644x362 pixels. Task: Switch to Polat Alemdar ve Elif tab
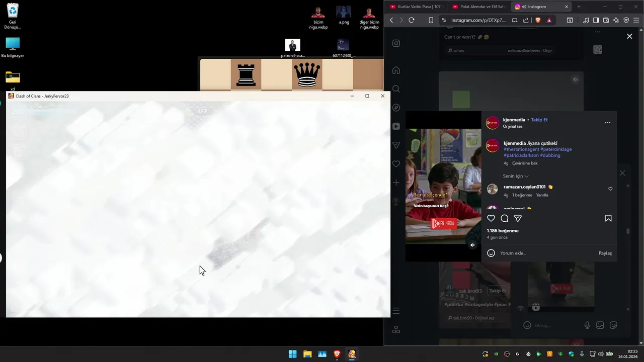pos(478,7)
